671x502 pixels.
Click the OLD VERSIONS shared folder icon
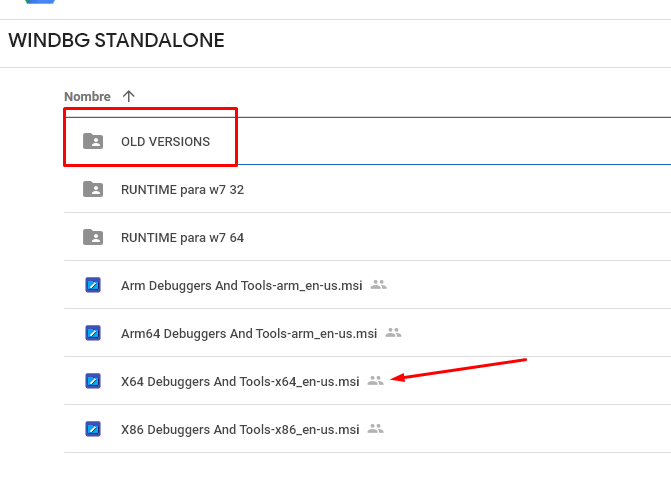tap(93, 141)
